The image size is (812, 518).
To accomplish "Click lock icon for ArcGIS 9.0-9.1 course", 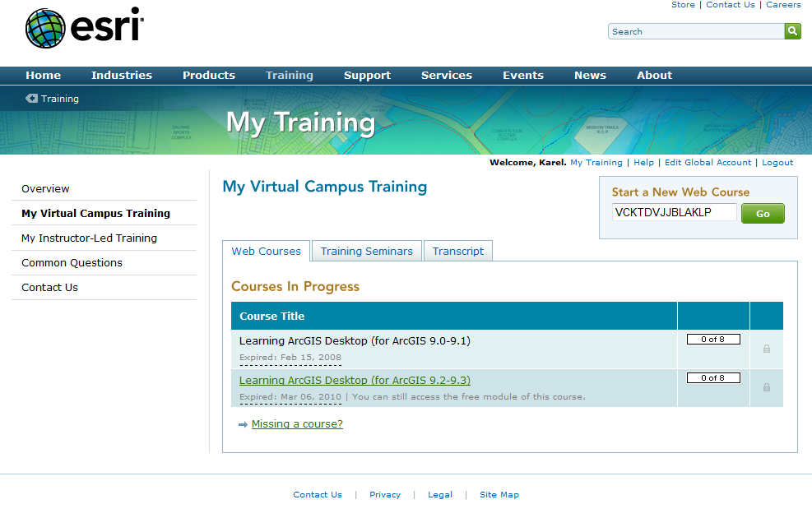I will pyautogui.click(x=767, y=349).
